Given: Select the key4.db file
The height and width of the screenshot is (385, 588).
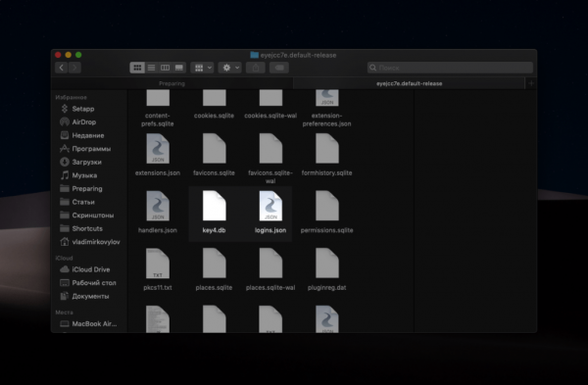Looking at the screenshot, I should pos(214,213).
